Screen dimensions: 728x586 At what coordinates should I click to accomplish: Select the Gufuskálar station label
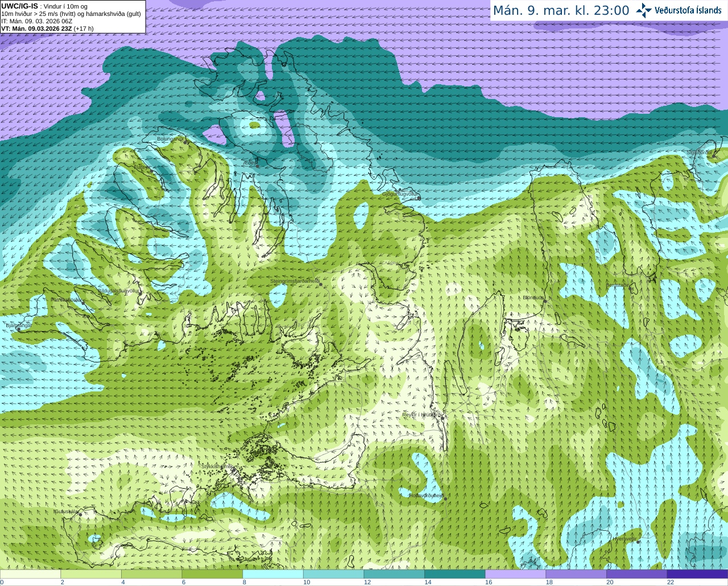(x=66, y=511)
